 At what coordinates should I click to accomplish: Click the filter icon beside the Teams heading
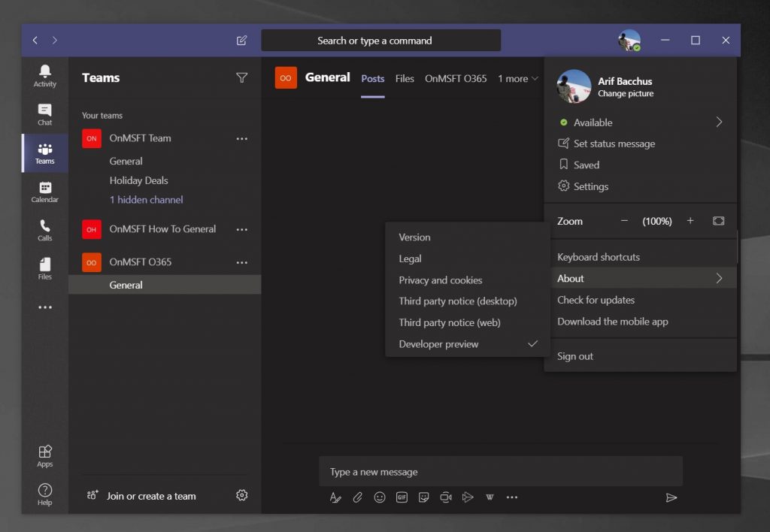click(x=241, y=77)
